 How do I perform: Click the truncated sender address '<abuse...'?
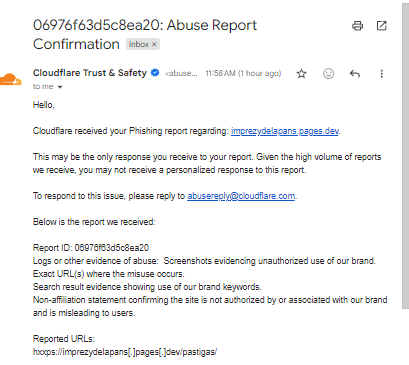click(181, 73)
